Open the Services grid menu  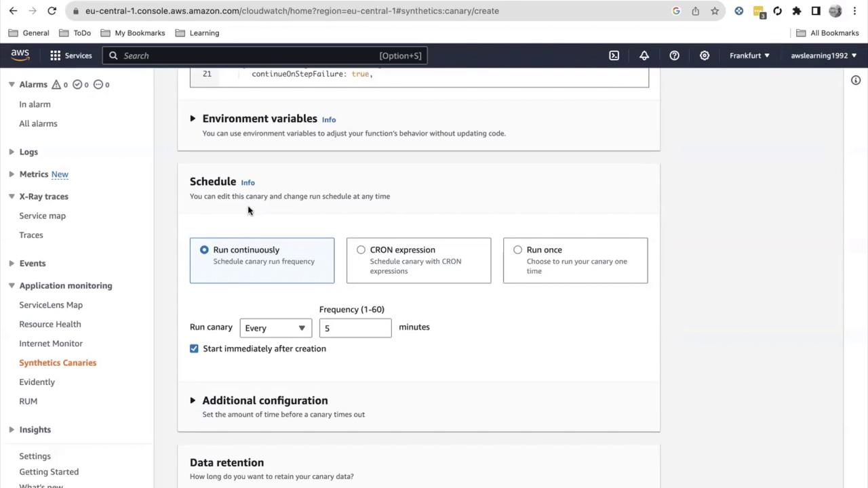(x=71, y=56)
